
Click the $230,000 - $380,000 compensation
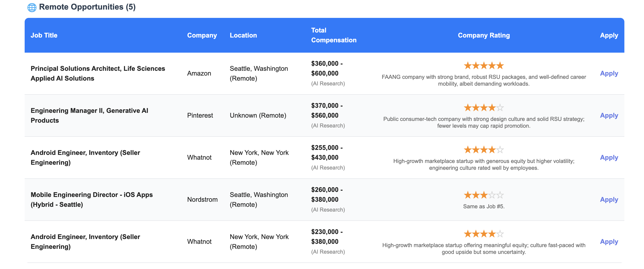pos(327,237)
